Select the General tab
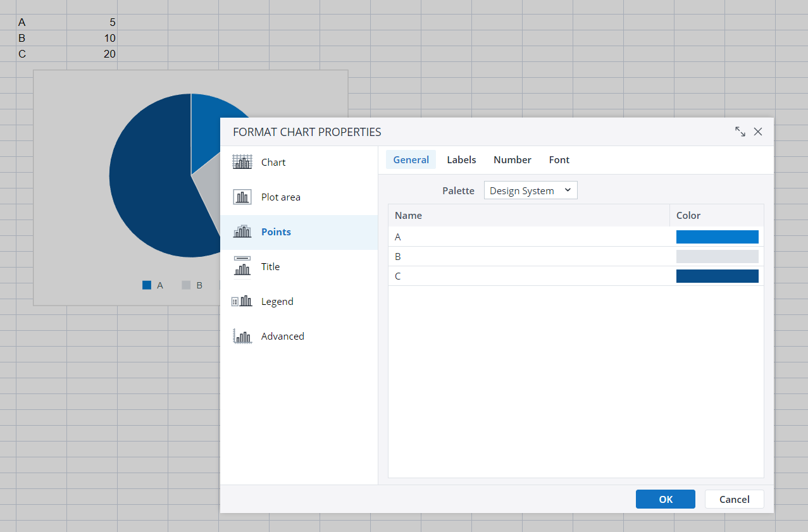This screenshot has height=532, width=808. tap(411, 160)
